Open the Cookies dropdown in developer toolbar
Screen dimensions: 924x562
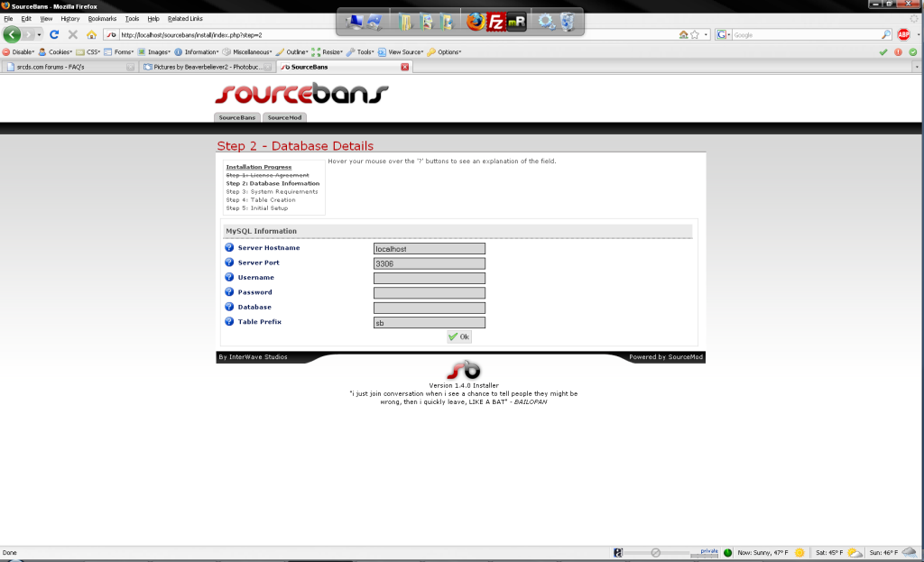(55, 51)
